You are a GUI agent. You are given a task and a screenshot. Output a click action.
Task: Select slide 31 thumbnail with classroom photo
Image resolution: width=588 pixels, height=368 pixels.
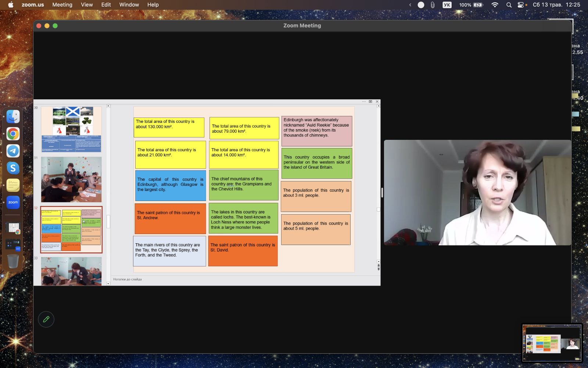pos(71,180)
